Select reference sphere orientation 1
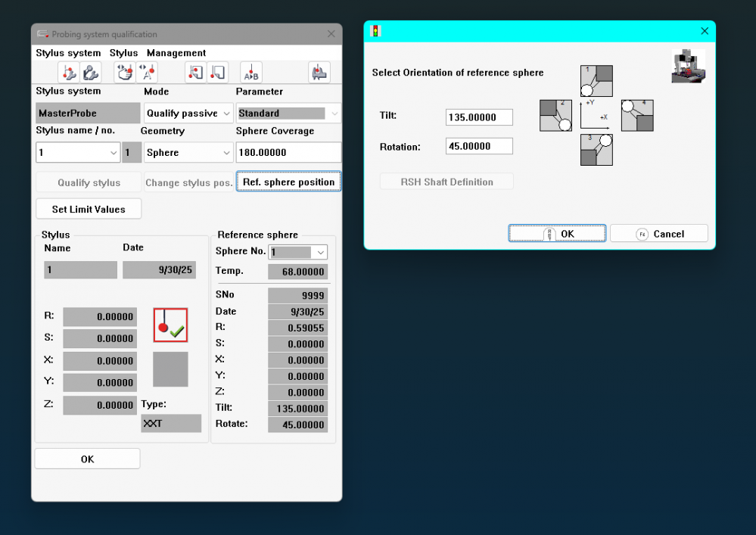 pyautogui.click(x=596, y=79)
